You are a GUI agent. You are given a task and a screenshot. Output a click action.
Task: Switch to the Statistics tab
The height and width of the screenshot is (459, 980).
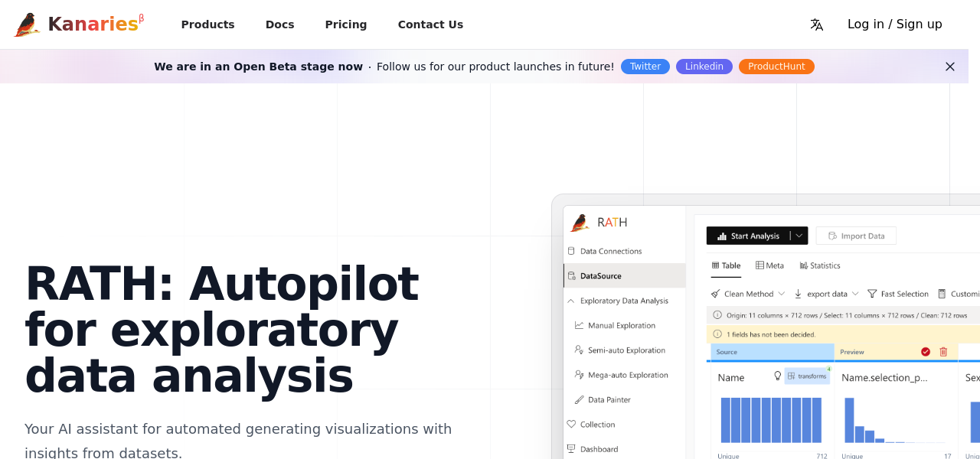820,265
